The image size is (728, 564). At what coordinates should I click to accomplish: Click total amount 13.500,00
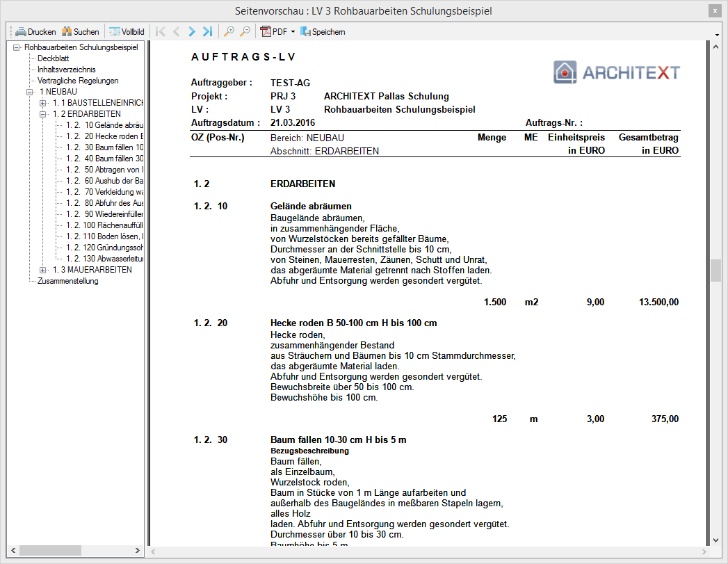(659, 303)
